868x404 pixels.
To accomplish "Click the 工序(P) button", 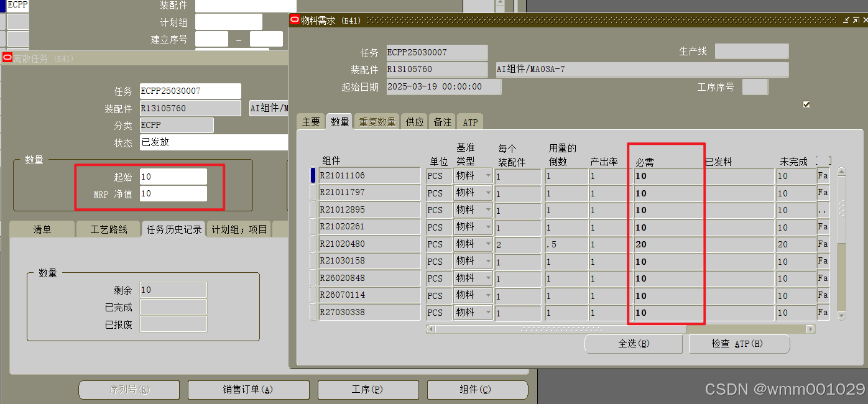I will point(367,390).
